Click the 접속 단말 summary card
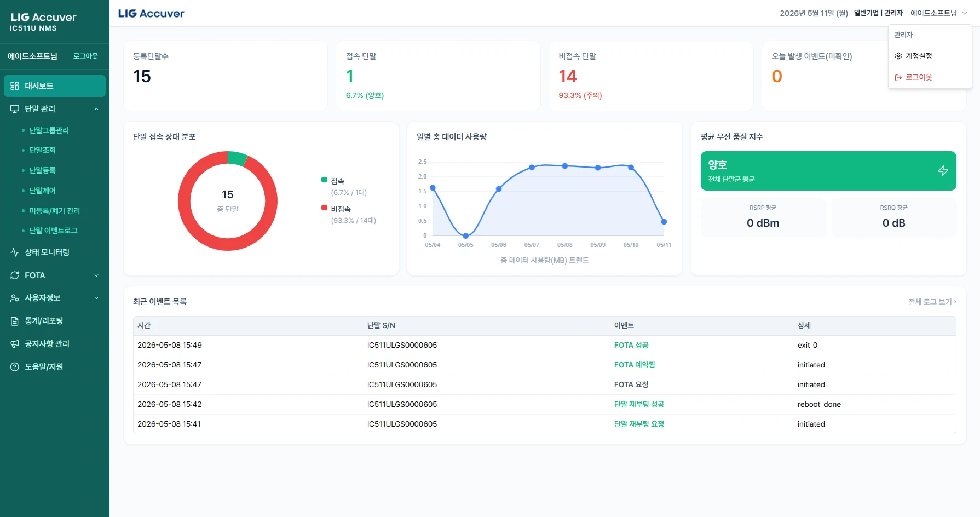 438,76
